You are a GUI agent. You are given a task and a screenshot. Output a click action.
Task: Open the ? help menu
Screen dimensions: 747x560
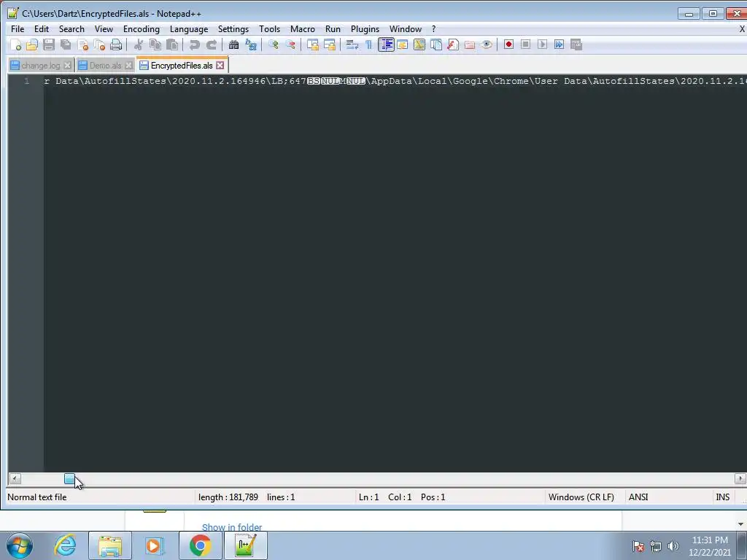click(433, 29)
